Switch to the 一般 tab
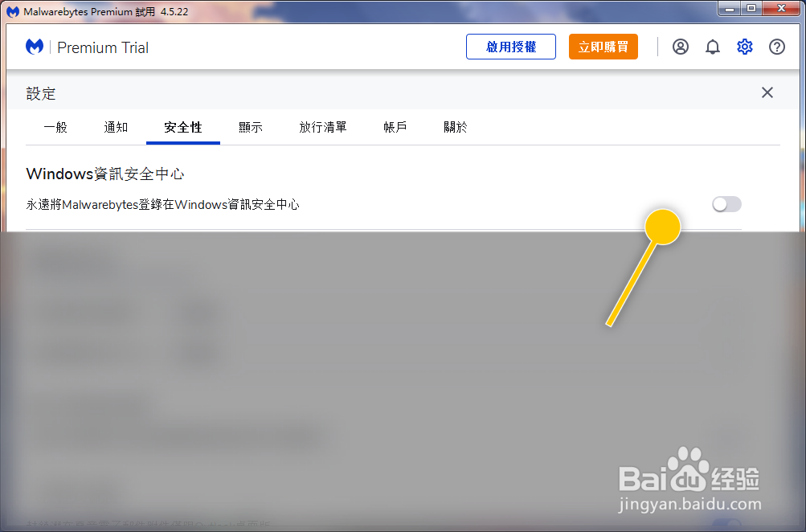The height and width of the screenshot is (532, 806). click(55, 127)
